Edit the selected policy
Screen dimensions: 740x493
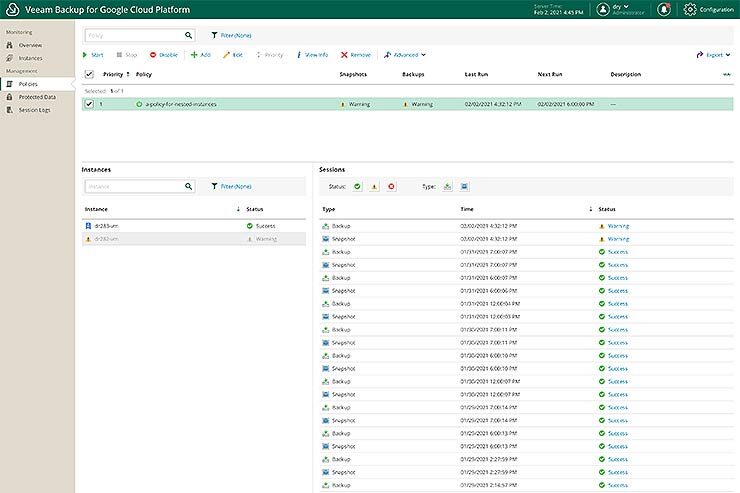click(x=232, y=55)
